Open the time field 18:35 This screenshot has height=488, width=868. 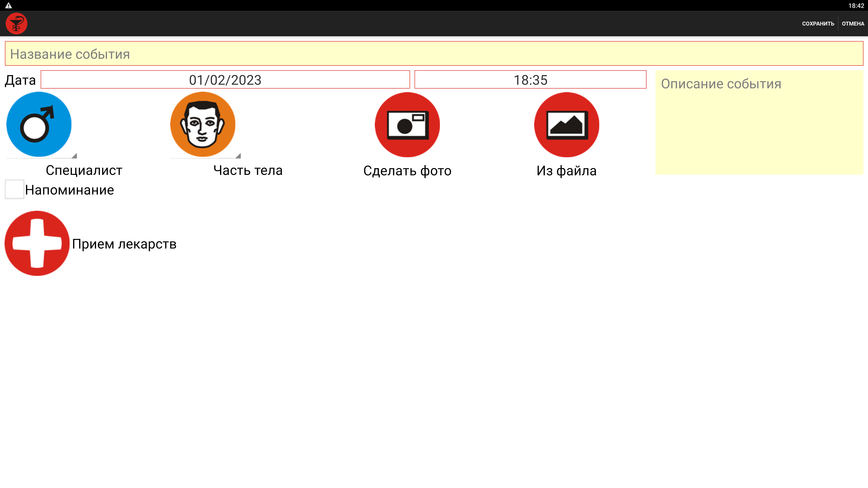[530, 80]
